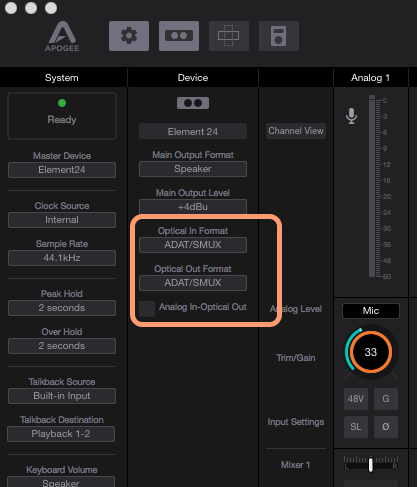Click the Input Settings label

point(296,422)
